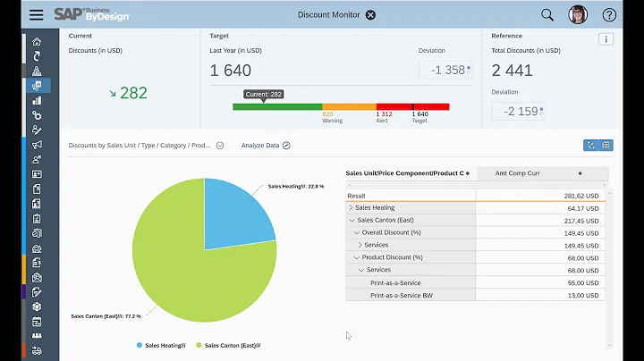Screen dimensions: 644x361
Task: Open the Discounts by Sales Unit view dropdown
Action: point(220,146)
